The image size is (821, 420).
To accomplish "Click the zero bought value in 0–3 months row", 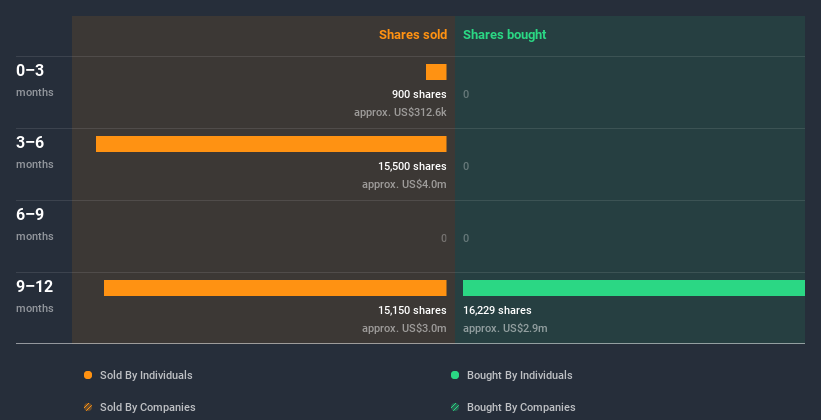I will pos(466,94).
